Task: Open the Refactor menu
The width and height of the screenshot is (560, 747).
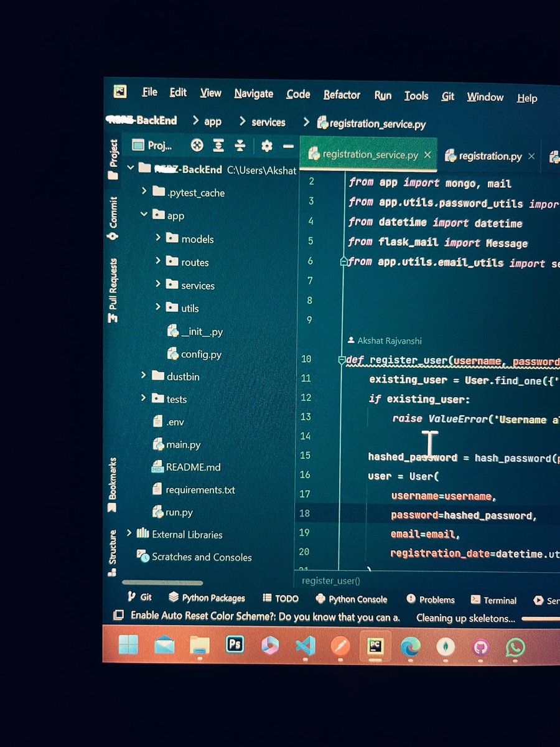Action: 342,95
